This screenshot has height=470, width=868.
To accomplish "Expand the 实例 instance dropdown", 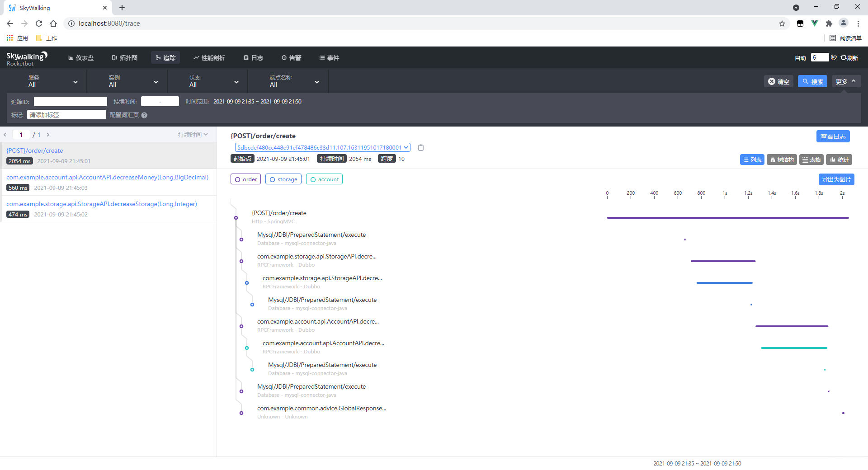I will tap(127, 81).
